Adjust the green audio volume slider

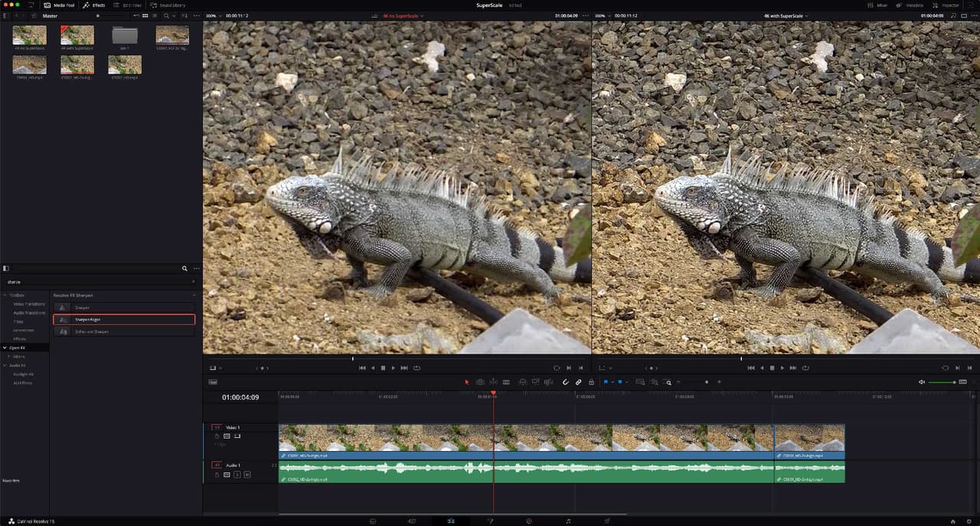(942, 381)
